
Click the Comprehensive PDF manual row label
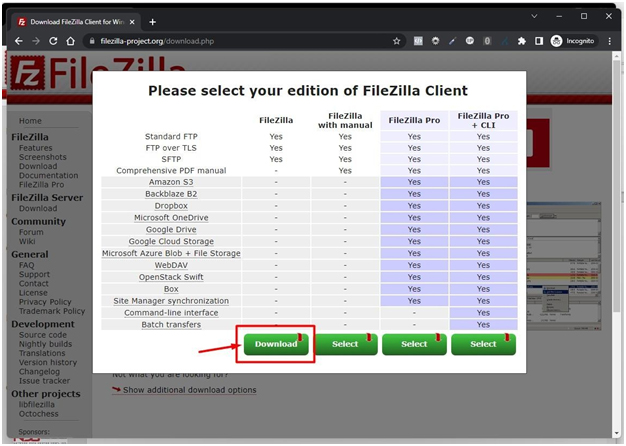point(171,170)
